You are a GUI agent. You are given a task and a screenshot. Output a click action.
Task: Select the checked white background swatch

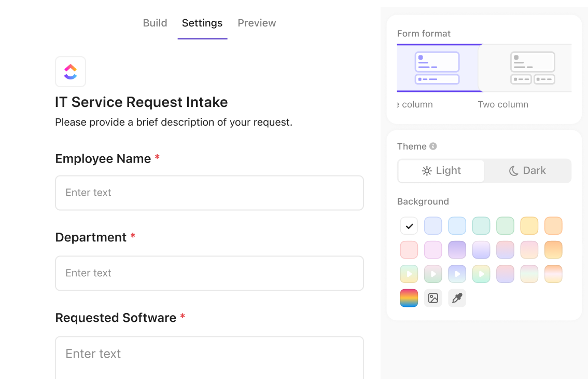pyautogui.click(x=409, y=226)
